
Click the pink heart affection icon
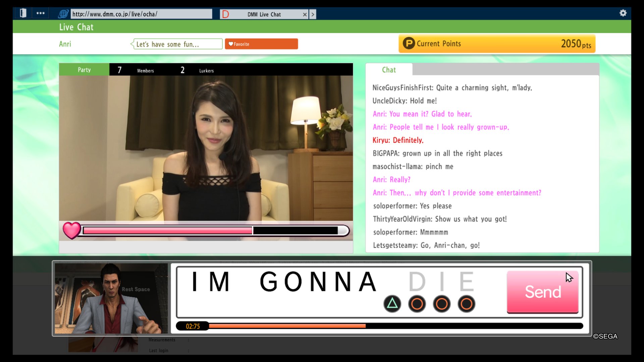[72, 231]
